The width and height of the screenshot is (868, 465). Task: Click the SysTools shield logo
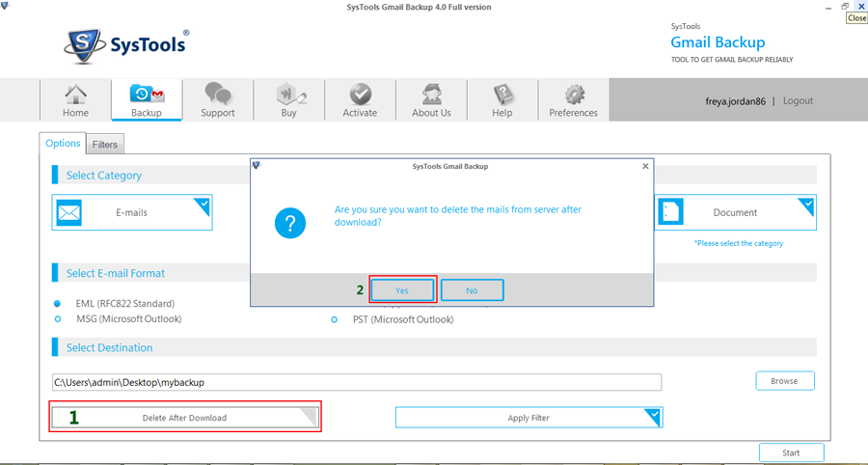coord(83,47)
